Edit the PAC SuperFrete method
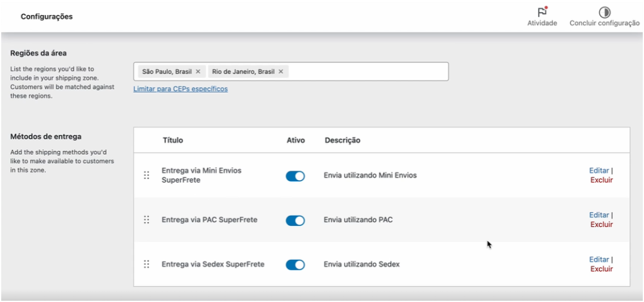Image resolution: width=644 pixels, height=302 pixels. click(599, 215)
